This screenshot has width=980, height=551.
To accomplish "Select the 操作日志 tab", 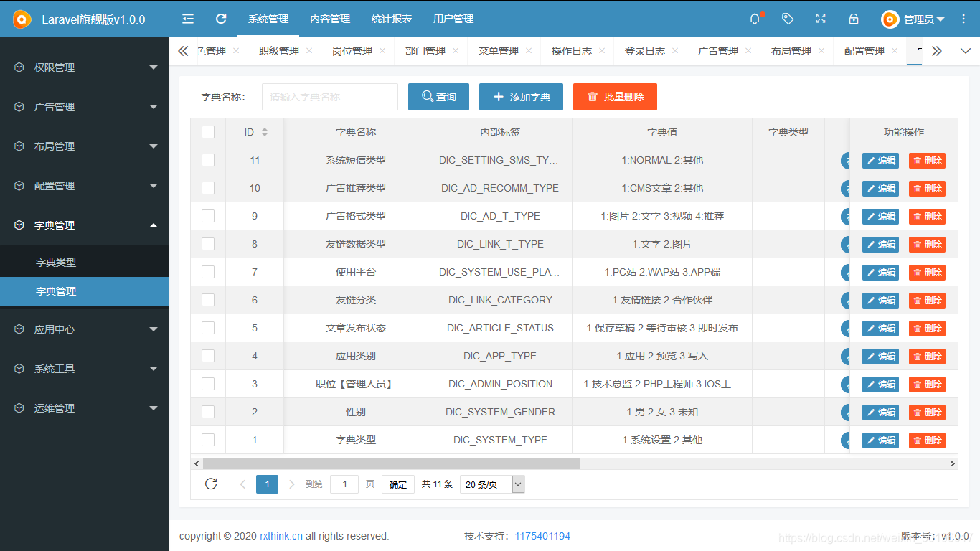I will (572, 51).
